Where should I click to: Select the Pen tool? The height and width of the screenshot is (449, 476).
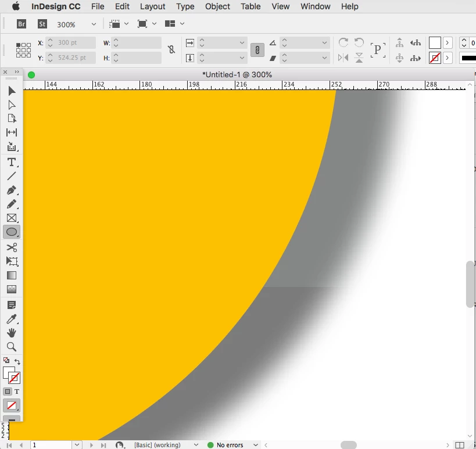coord(12,190)
